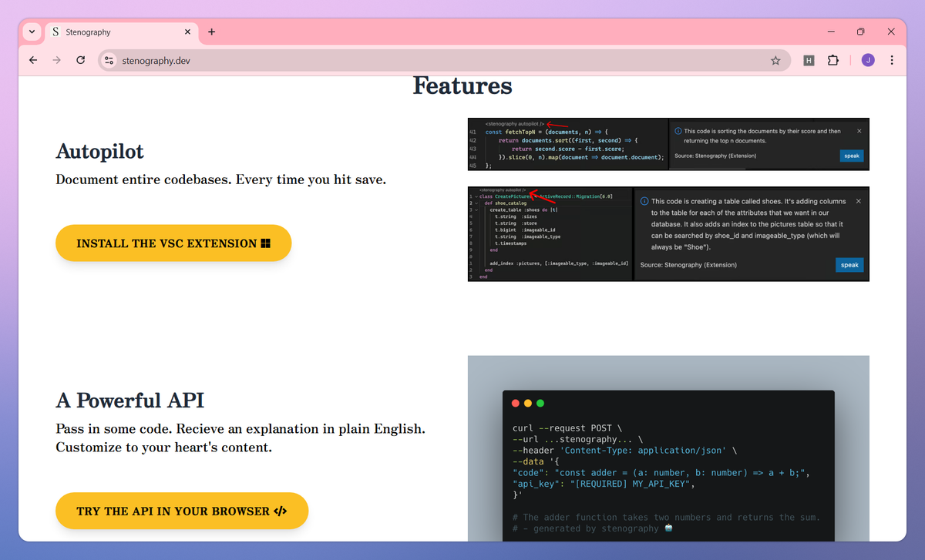925x560 pixels.
Task: Dismiss the sorting documents notification
Action: click(859, 131)
